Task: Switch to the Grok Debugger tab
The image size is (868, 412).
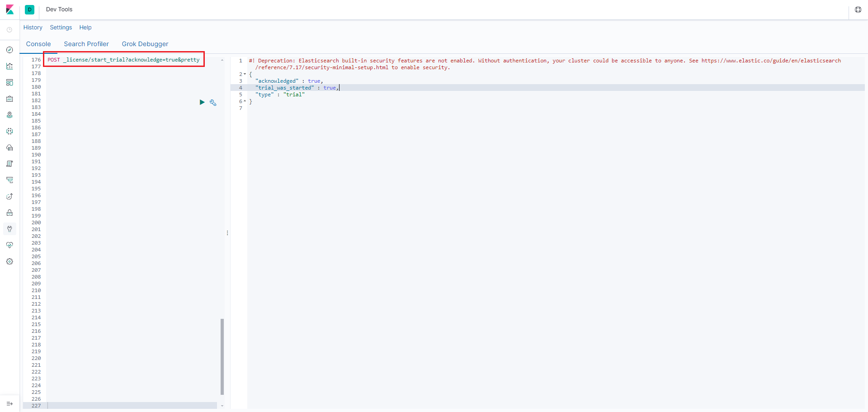Action: 145,44
